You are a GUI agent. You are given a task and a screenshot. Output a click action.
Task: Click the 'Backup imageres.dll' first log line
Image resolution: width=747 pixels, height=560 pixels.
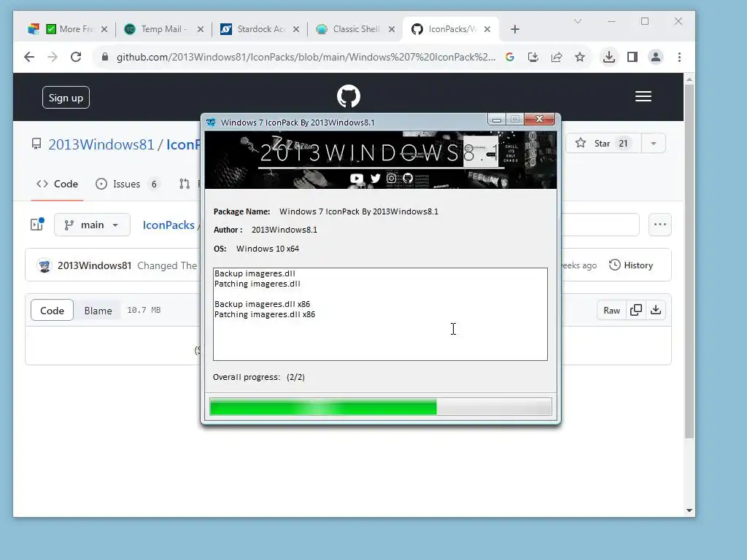[255, 273]
